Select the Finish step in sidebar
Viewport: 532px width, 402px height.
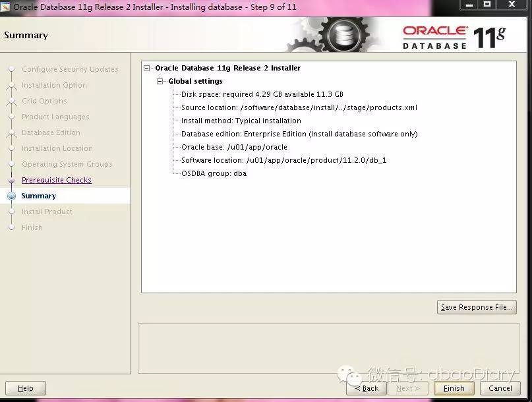32,227
